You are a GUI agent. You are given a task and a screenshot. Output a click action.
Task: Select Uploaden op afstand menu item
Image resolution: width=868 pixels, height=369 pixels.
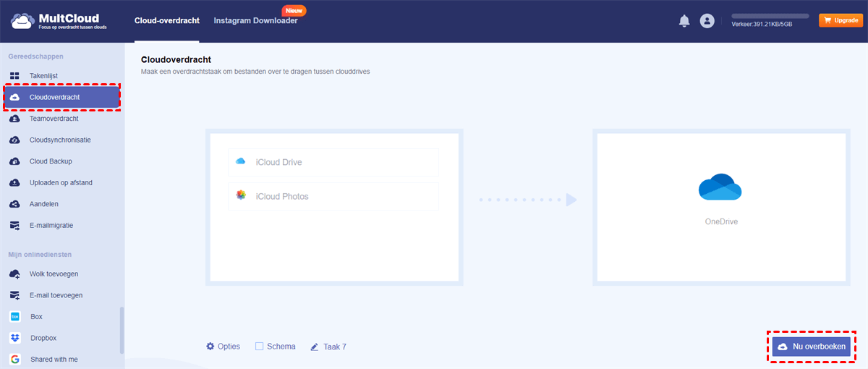(62, 182)
